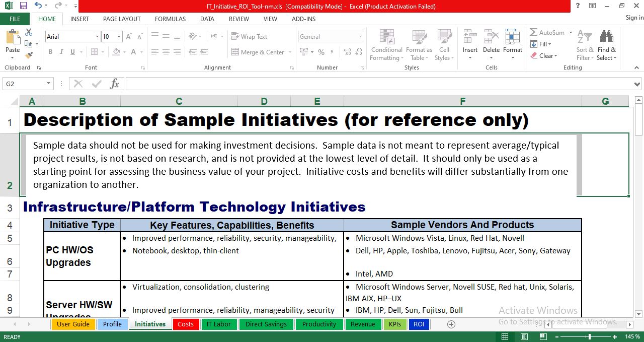Click the Top Align icon
Image resolution: width=644 pixels, height=342 pixels.
(155, 36)
